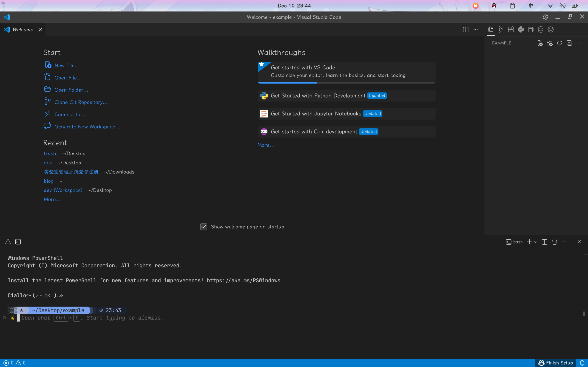This screenshot has width=588, height=367.
Task: Open the Source Control view icon
Action: [501, 30]
